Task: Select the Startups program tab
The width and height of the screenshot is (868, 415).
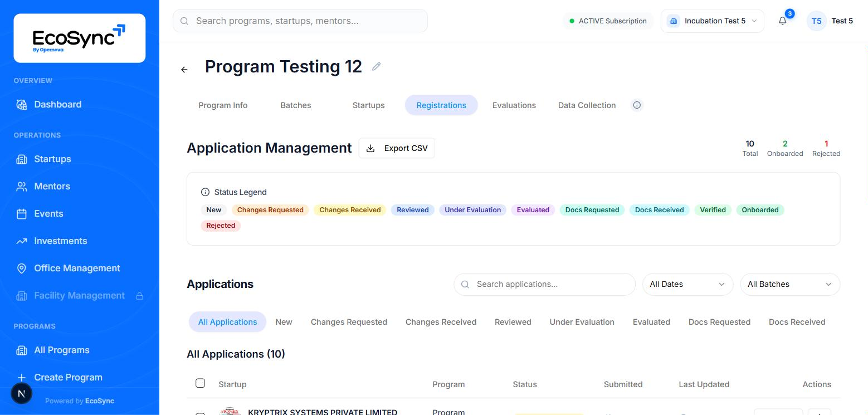Action: [x=368, y=105]
